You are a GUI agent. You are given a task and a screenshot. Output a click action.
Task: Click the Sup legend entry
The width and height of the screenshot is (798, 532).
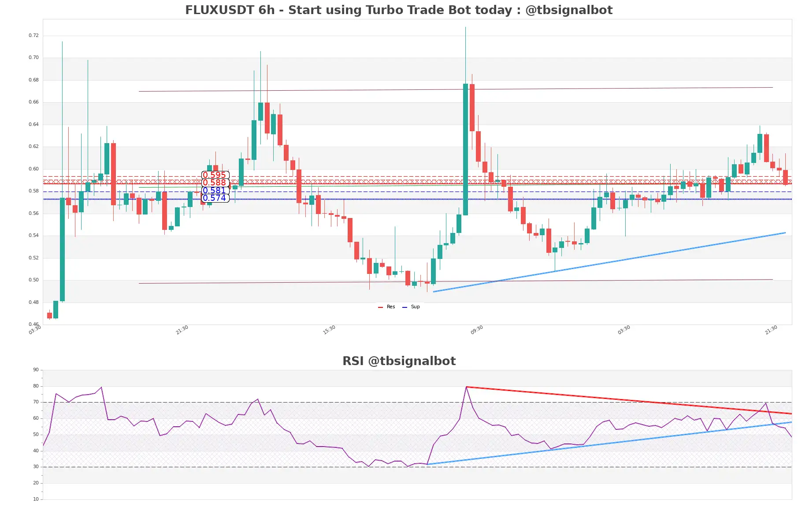(x=411, y=307)
